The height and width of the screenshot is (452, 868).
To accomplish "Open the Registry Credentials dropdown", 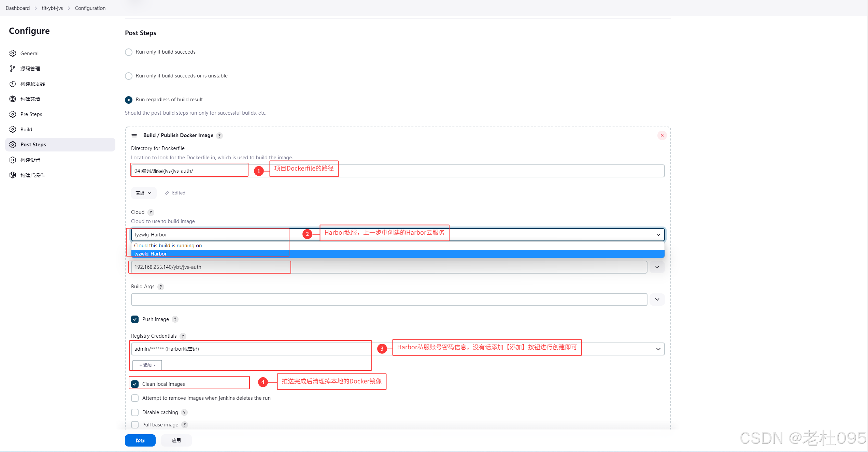I will click(658, 349).
